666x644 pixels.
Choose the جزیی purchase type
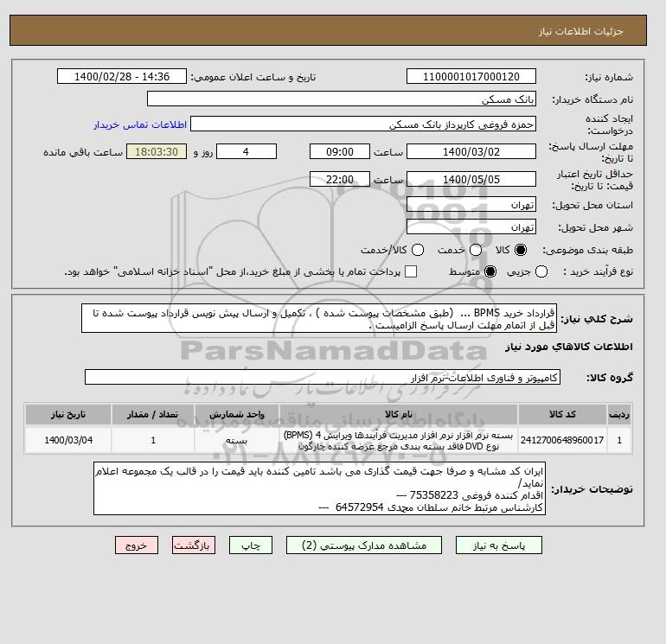(541, 271)
